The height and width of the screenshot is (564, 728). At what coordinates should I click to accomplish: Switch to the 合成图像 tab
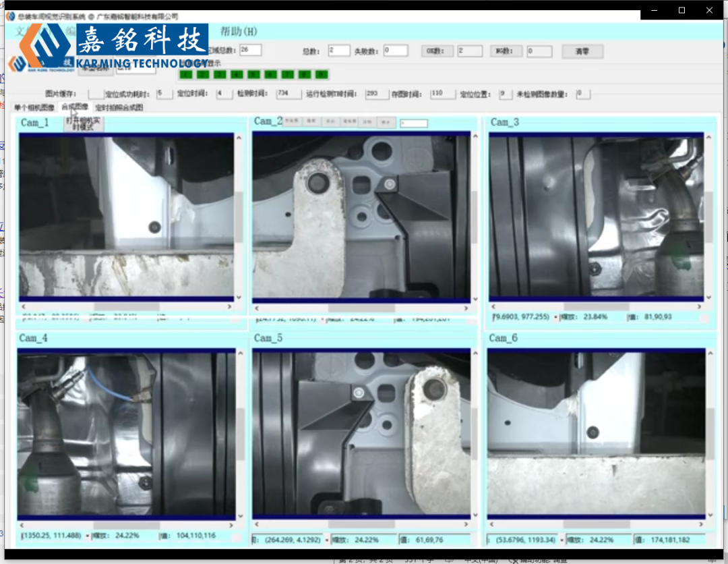pyautogui.click(x=75, y=107)
